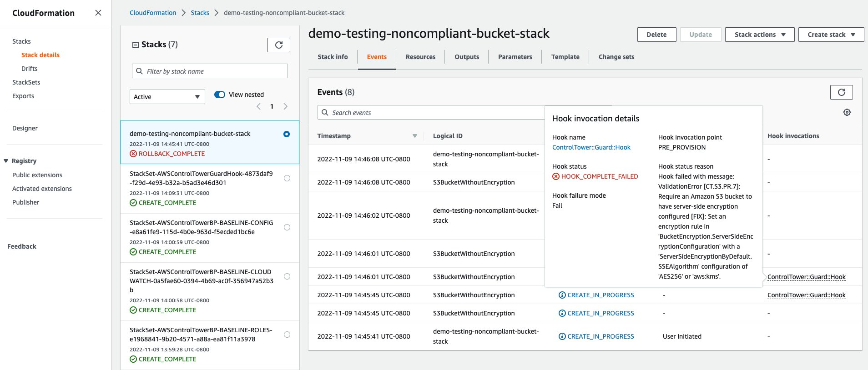Select the AWSControlTowerGuardHook stack radio
The height and width of the screenshot is (370, 868).
point(287,178)
